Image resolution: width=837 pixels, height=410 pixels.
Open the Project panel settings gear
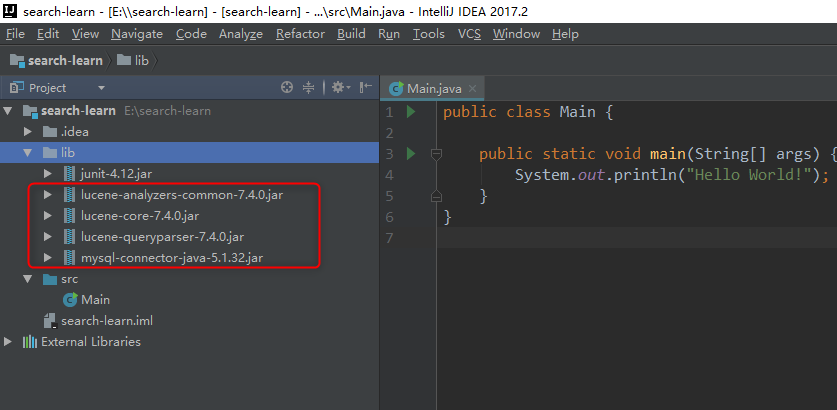[341, 88]
